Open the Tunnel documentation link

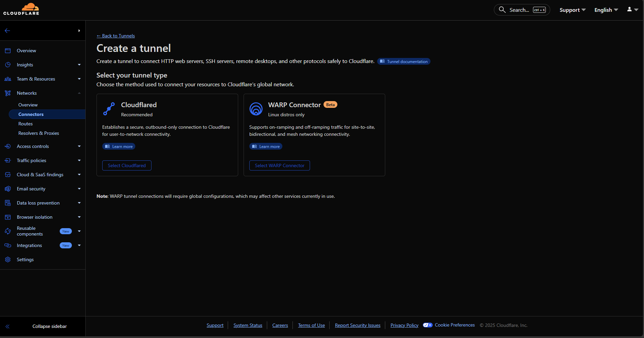[x=404, y=61]
